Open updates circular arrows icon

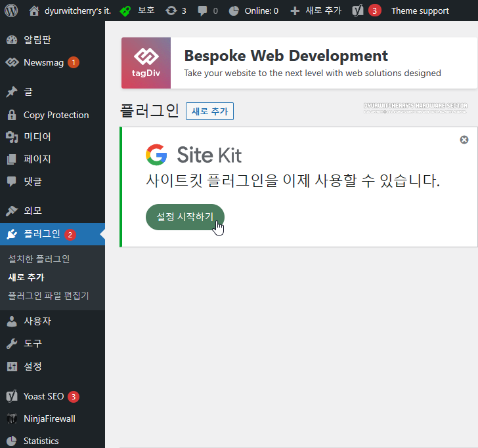(x=171, y=10)
